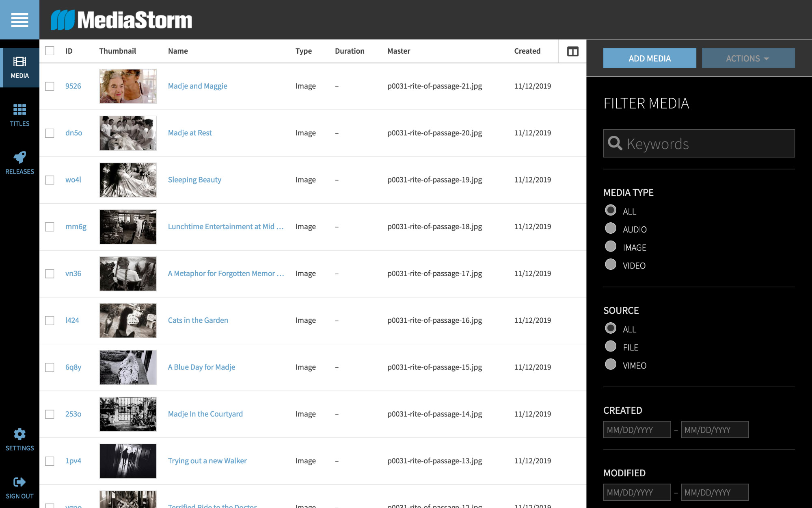Open Settings gear in sidebar

point(19,440)
